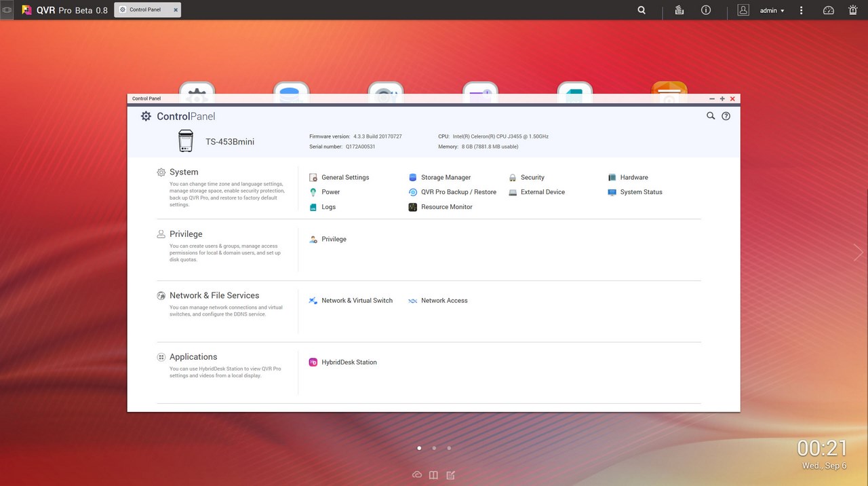Open Storage Manager
This screenshot has height=486, width=868.
pos(439,177)
